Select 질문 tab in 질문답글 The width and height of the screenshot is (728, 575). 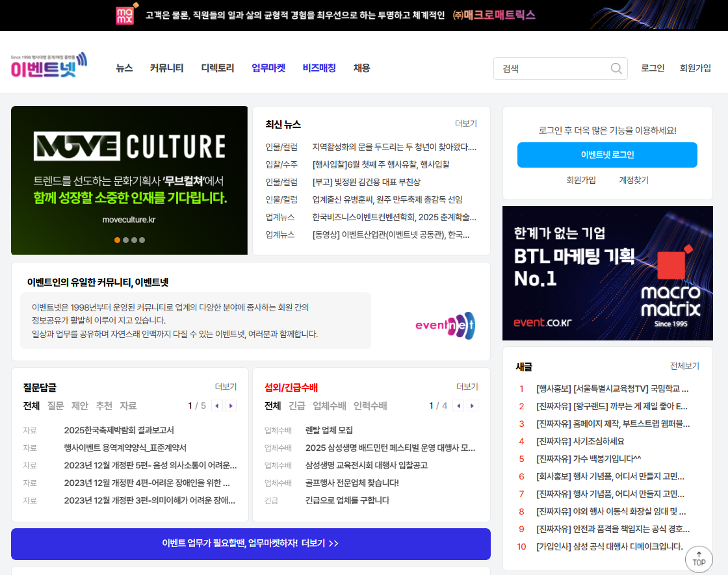pos(56,405)
